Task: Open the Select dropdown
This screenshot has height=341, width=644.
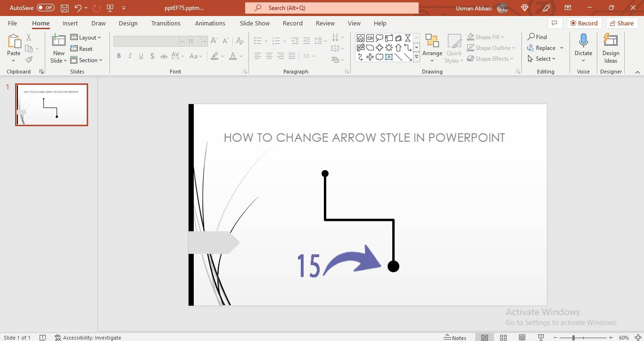Action: [542, 59]
